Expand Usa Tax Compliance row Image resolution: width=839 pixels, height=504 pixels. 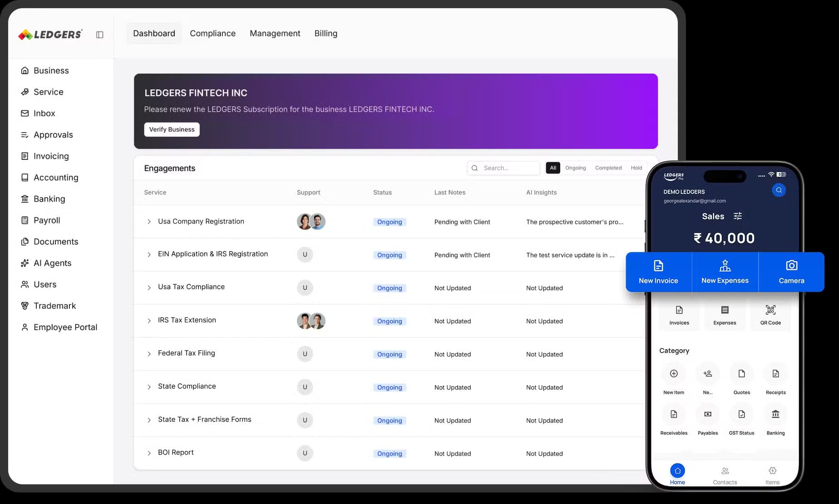[x=149, y=288]
